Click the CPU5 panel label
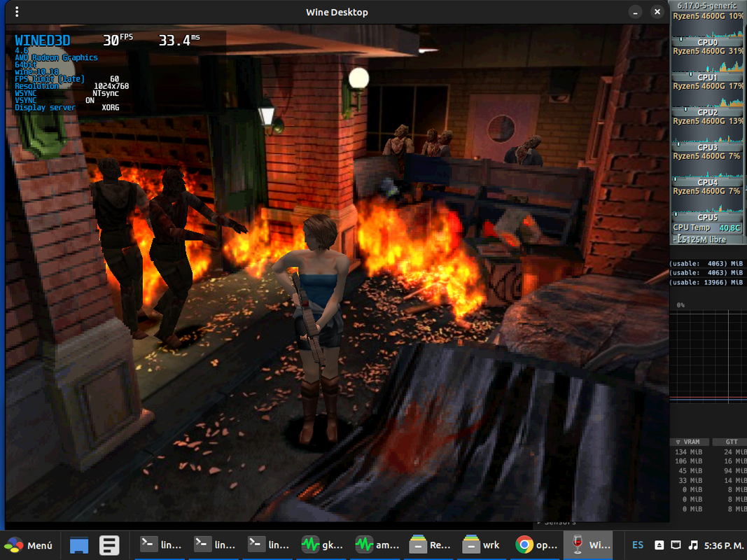747x560 pixels. (708, 217)
